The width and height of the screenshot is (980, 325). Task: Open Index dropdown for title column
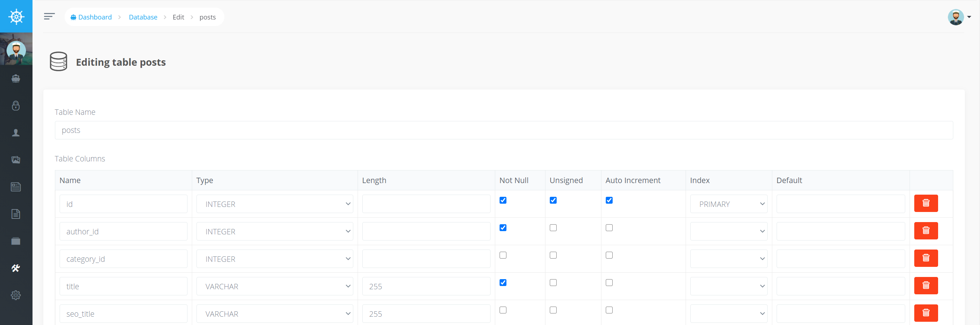(x=729, y=286)
